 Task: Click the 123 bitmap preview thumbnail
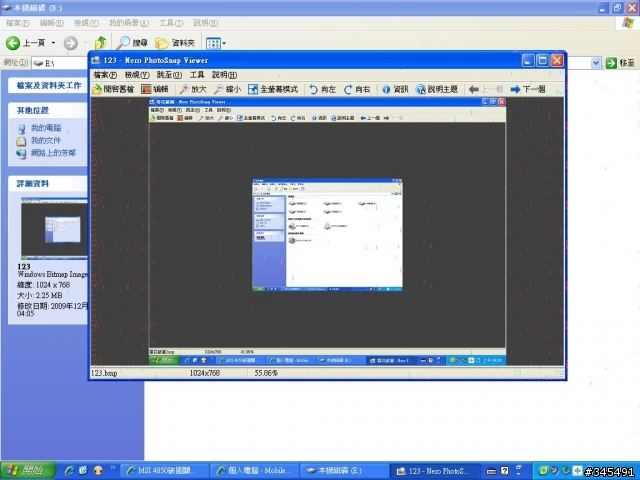click(x=54, y=229)
